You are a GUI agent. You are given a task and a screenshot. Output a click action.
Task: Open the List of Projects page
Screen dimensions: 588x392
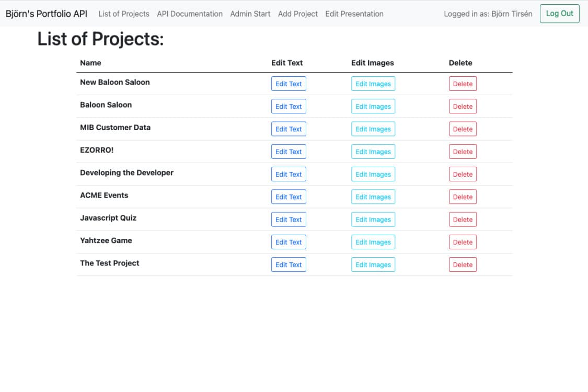[123, 14]
